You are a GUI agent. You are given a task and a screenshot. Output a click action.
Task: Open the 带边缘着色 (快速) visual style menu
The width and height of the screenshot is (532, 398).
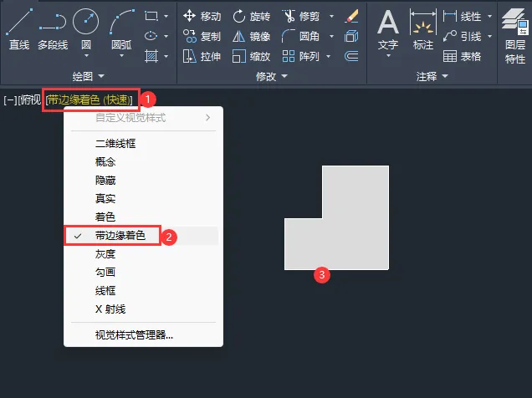click(x=89, y=99)
